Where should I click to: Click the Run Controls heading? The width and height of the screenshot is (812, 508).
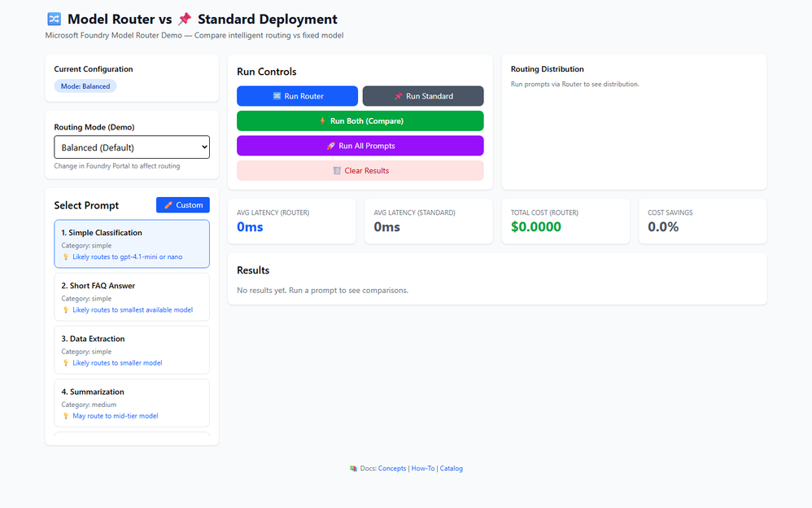[267, 72]
